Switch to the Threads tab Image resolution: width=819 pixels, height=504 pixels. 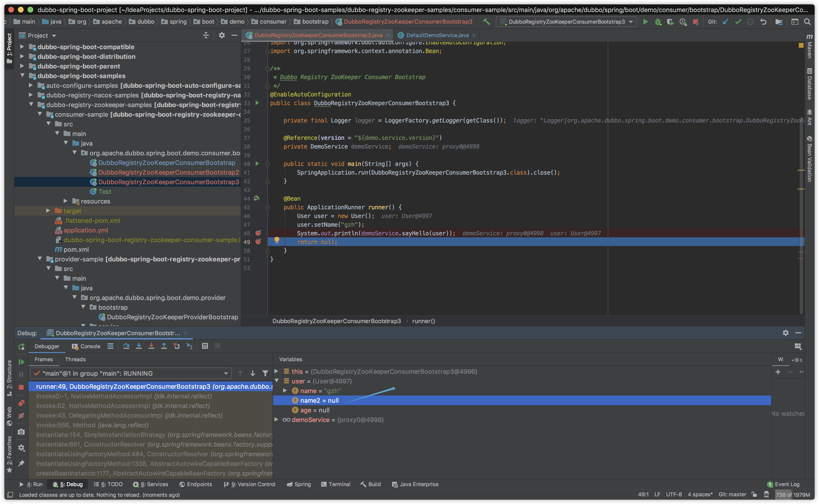click(x=75, y=359)
